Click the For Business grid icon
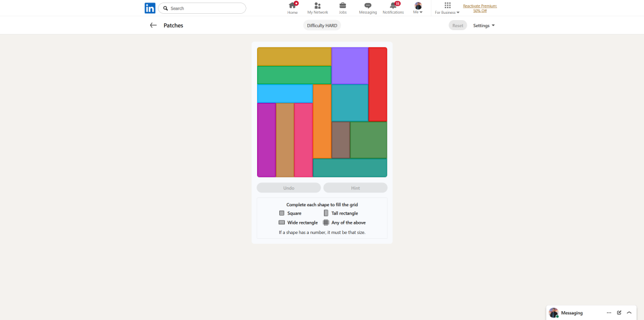Viewport: 644px width, 320px height. coord(447,5)
